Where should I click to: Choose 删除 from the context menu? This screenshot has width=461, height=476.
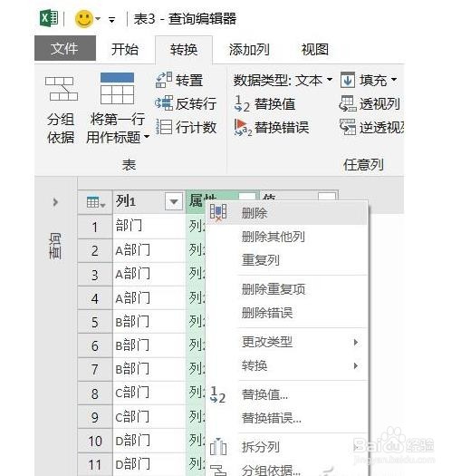pyautogui.click(x=286, y=213)
